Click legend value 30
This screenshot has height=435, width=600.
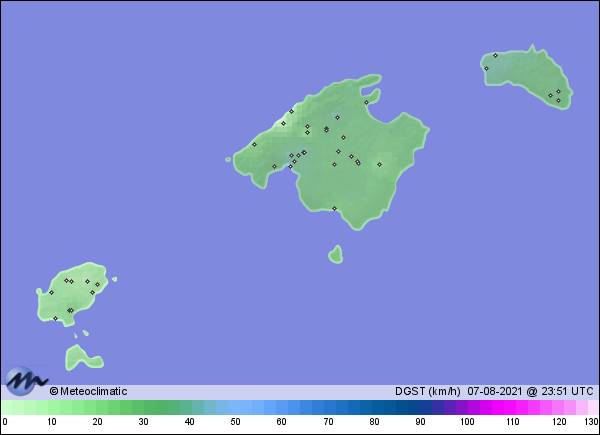pos(143,422)
